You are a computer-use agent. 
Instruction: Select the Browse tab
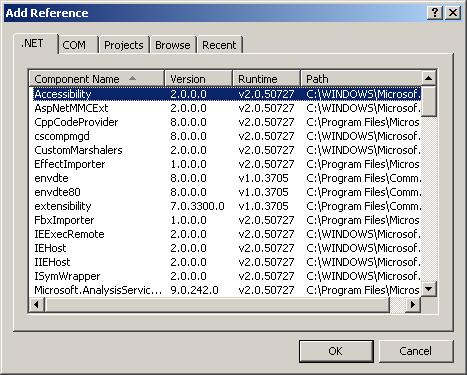coord(173,45)
